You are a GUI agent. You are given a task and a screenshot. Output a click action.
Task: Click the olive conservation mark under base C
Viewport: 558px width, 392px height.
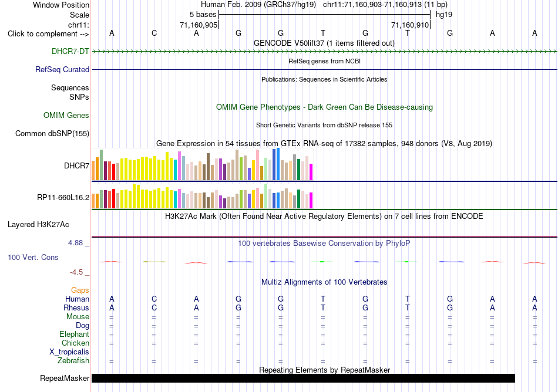pyautogui.click(x=154, y=262)
